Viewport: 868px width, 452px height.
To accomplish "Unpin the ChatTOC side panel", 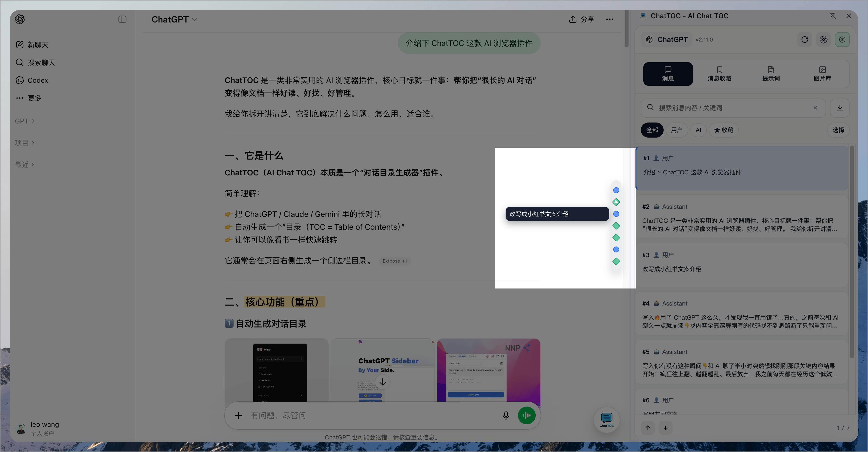I will (833, 16).
